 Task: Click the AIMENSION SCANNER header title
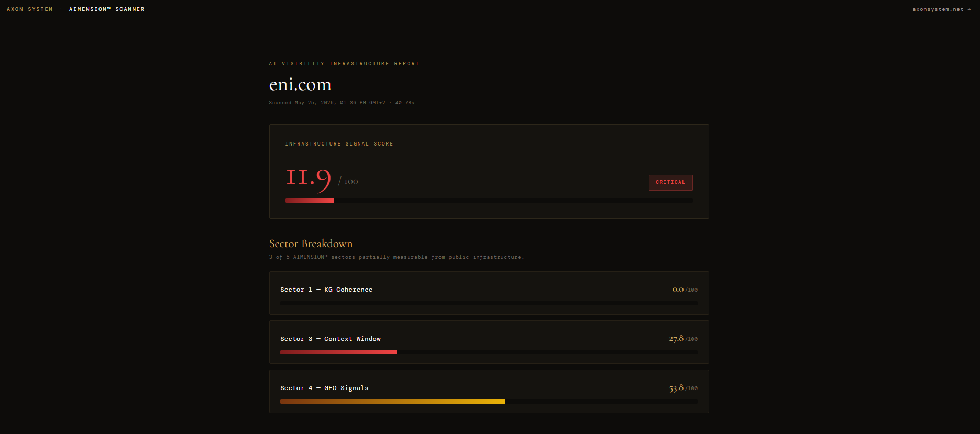pos(107,9)
